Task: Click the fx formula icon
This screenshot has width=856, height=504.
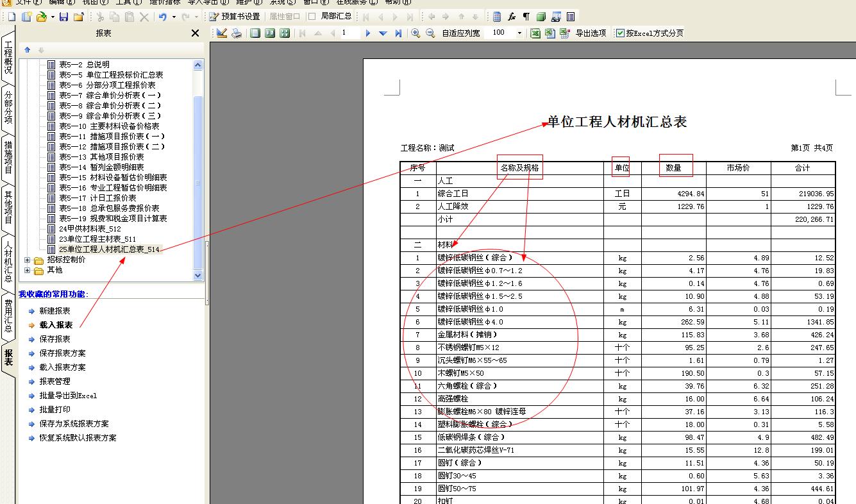Action: (x=512, y=17)
